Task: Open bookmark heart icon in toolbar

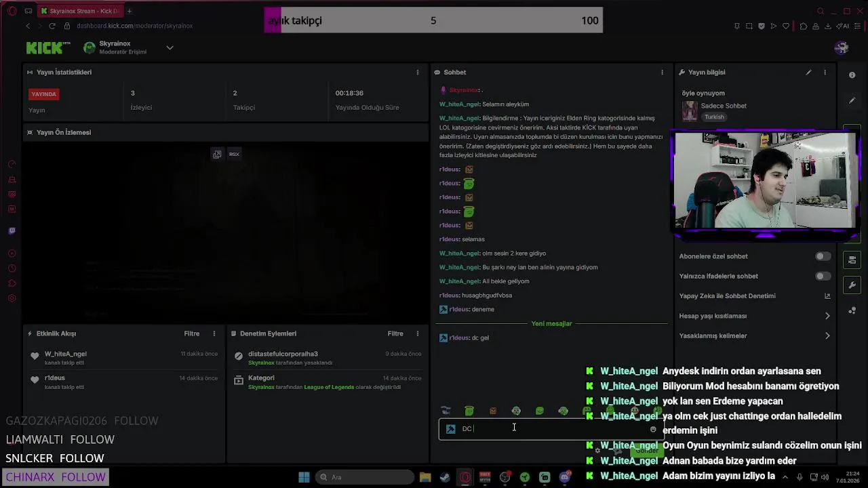Action: [786, 26]
